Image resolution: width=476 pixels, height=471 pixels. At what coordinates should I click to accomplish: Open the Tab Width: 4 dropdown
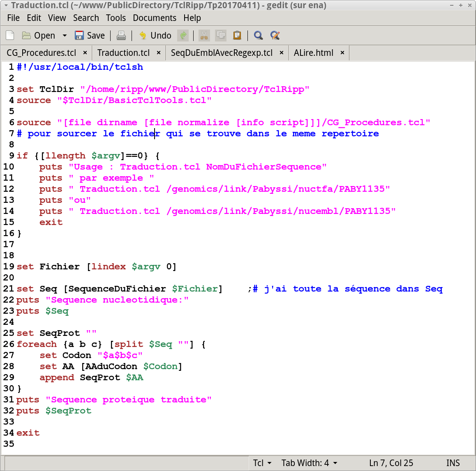click(x=310, y=463)
